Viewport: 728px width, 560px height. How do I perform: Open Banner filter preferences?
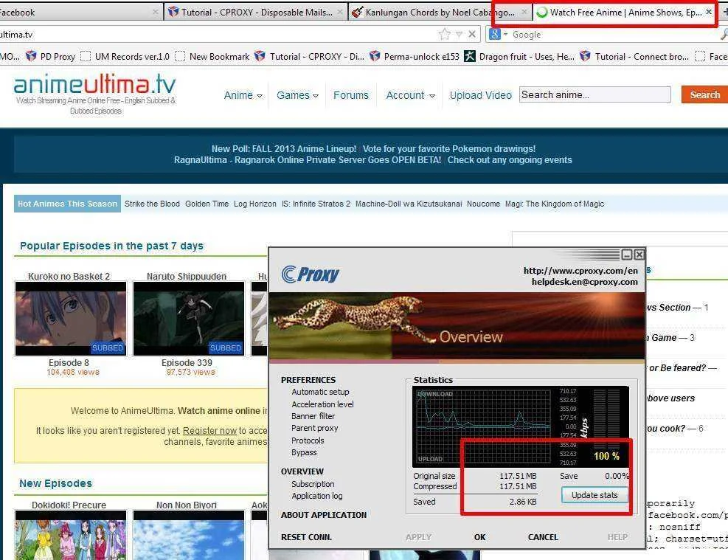313,417
